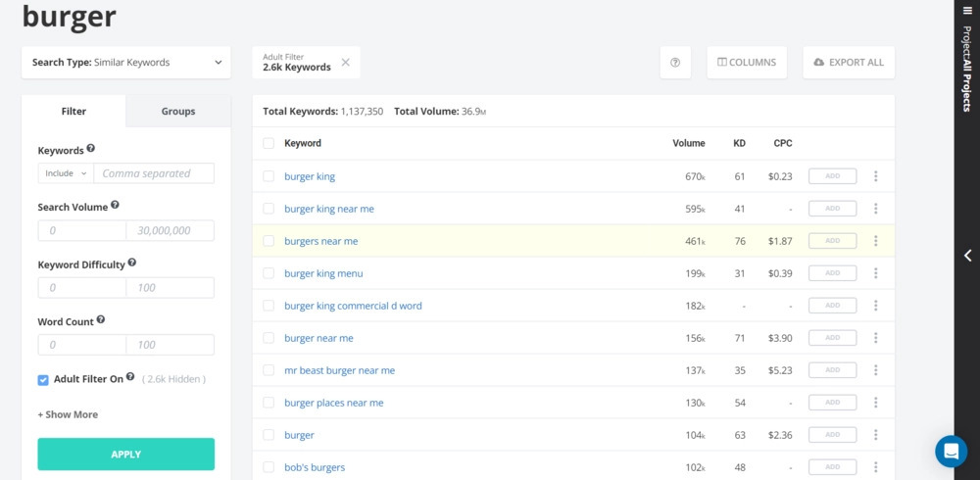Click the minimum Search Volume input field

82,231
